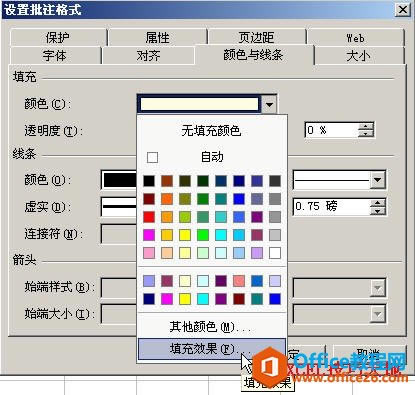
Task: Click 填充效果 fill effects entry
Action: (x=212, y=349)
